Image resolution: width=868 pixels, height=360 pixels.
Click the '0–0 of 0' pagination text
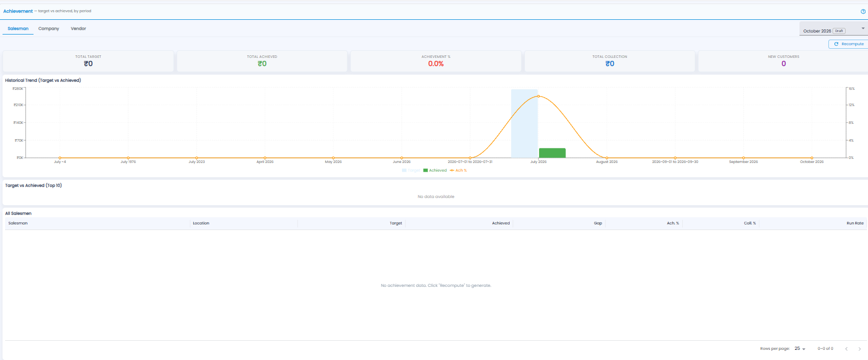825,349
